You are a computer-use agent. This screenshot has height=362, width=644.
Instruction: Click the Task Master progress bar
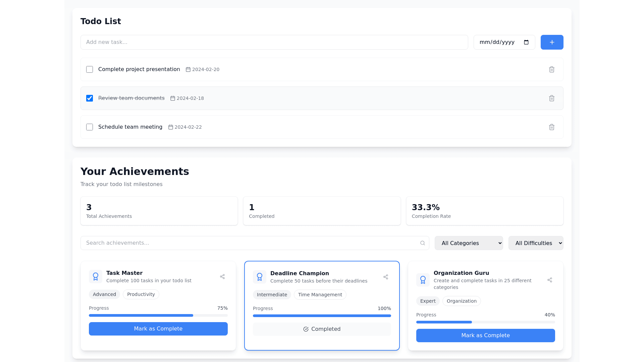[x=158, y=315]
